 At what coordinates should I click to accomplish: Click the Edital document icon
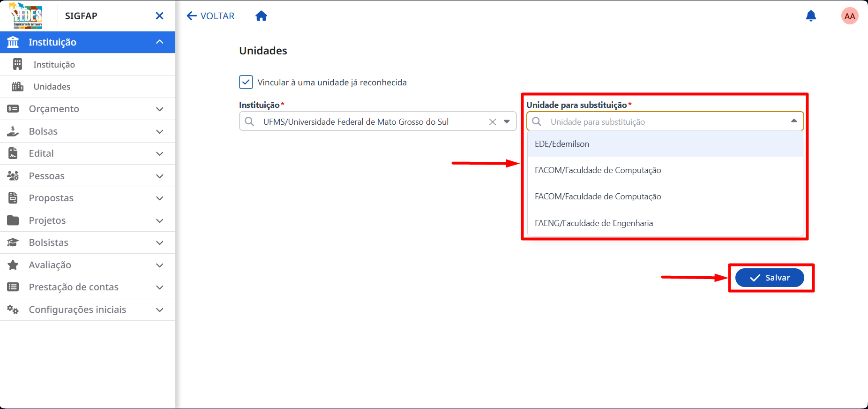click(x=13, y=153)
